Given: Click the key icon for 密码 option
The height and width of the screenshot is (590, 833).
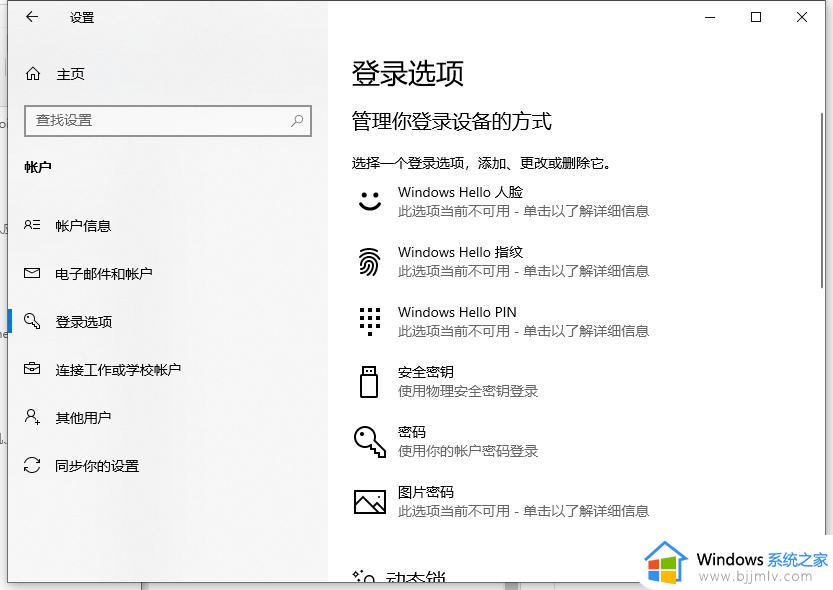Looking at the screenshot, I should (x=370, y=441).
